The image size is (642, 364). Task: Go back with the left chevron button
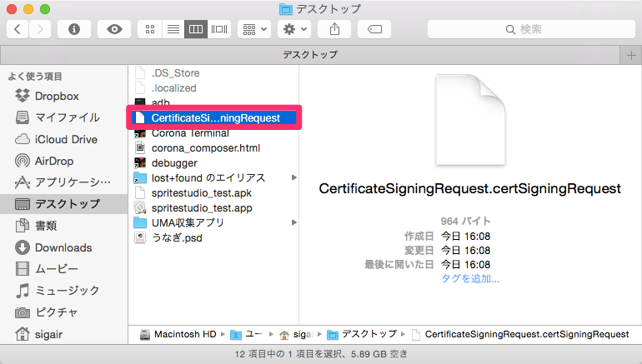(x=18, y=29)
